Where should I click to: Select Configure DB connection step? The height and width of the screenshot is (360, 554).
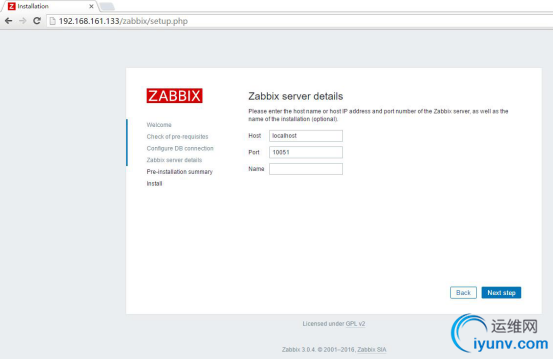[180, 148]
